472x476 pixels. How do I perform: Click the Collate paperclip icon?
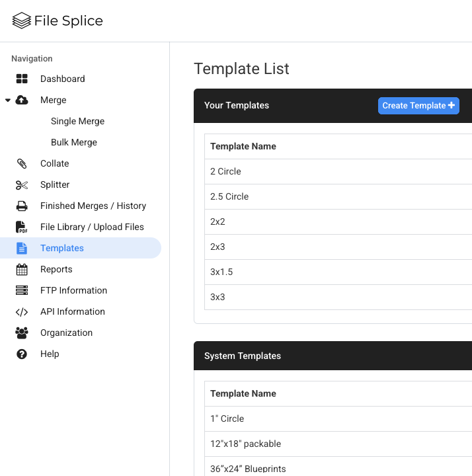22,164
